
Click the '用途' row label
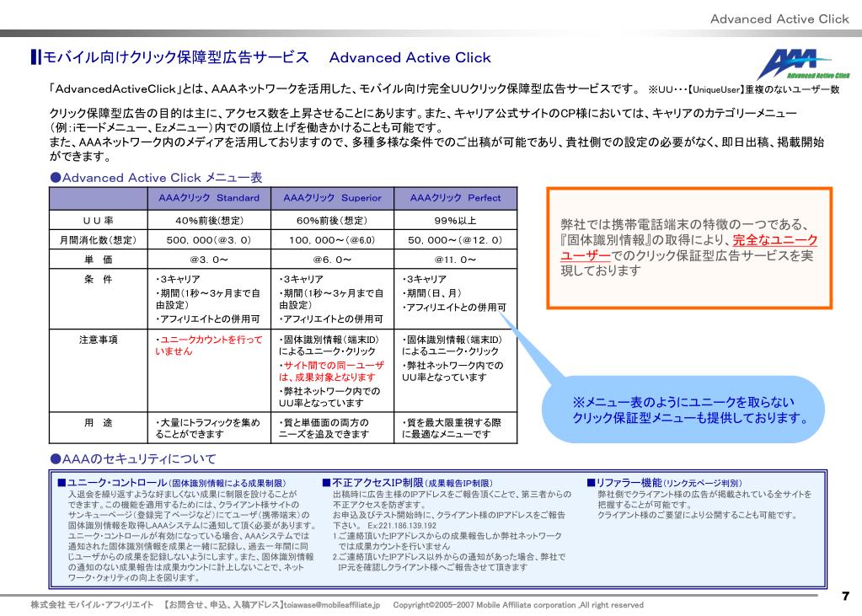[x=99, y=422]
